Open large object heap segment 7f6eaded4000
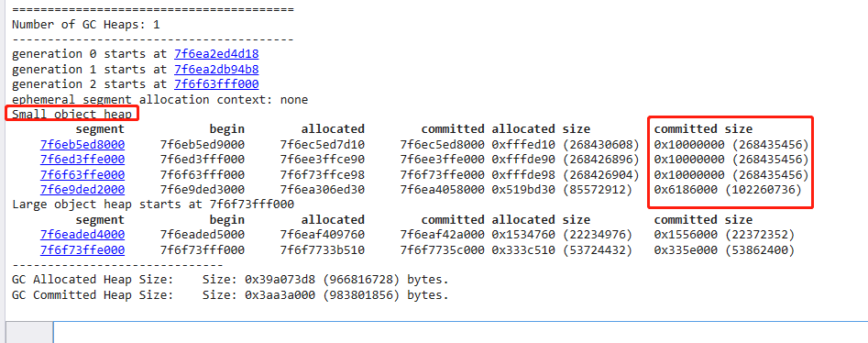868x343 pixels. click(82, 235)
